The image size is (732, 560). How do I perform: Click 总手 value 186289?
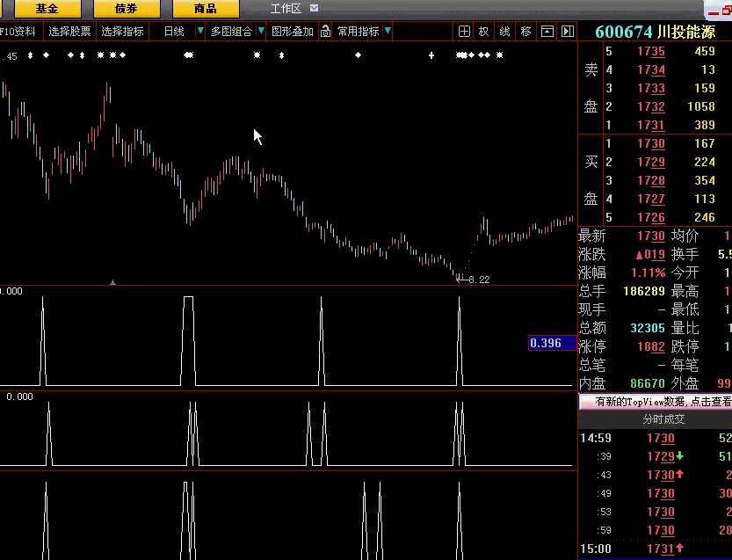coord(644,291)
